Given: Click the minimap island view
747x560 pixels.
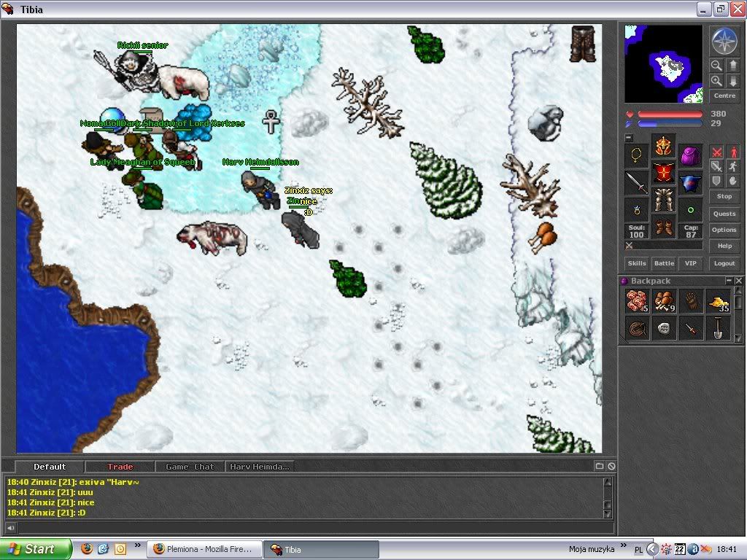Looking at the screenshot, I should pyautogui.click(x=664, y=64).
